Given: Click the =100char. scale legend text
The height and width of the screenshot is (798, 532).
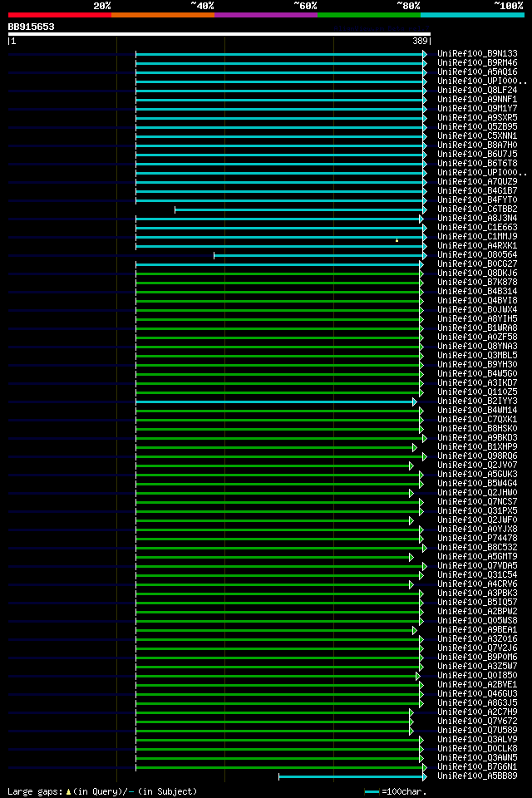Looking at the screenshot, I should coord(404,792).
